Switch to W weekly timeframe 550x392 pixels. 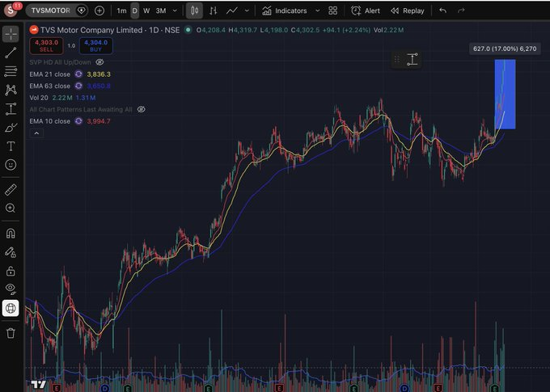pyautogui.click(x=146, y=11)
